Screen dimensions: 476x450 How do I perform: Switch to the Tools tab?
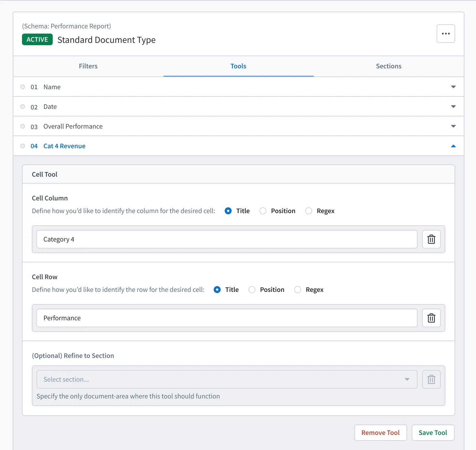pos(238,66)
